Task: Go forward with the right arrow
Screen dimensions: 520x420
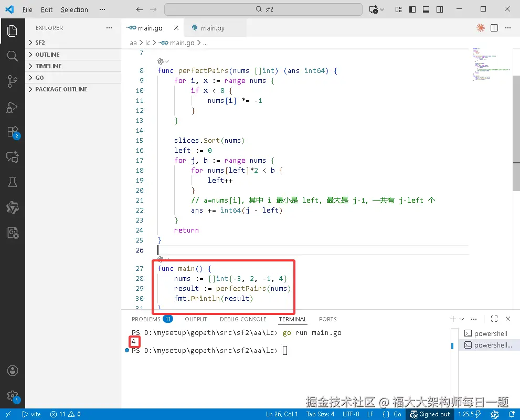Action: click(x=153, y=9)
